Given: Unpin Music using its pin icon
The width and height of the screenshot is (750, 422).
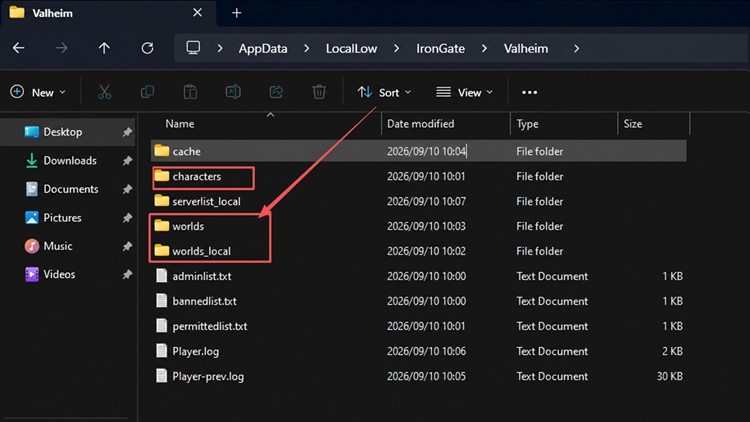Looking at the screenshot, I should tap(127, 246).
